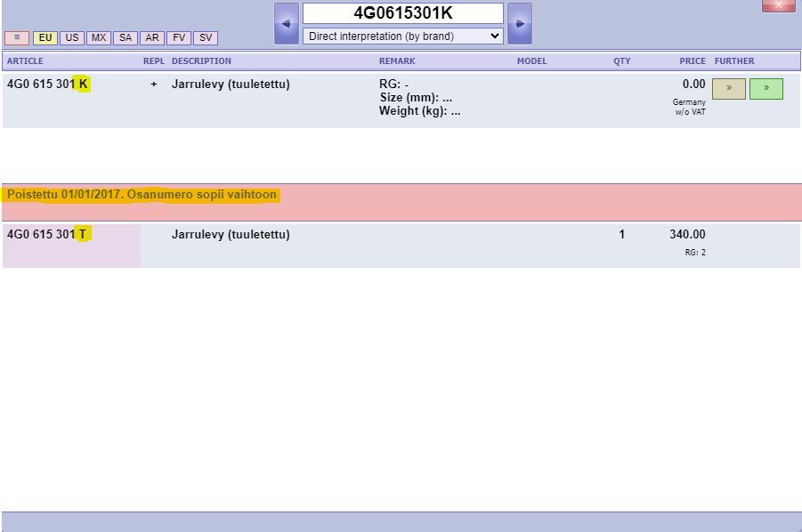Choose the SA region button

126,38
